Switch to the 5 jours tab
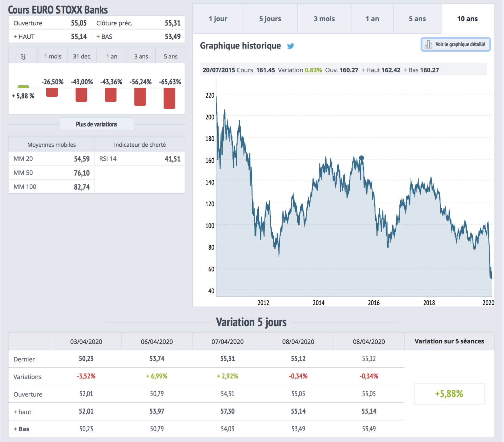Image resolution: width=504 pixels, height=442 pixels. (270, 19)
